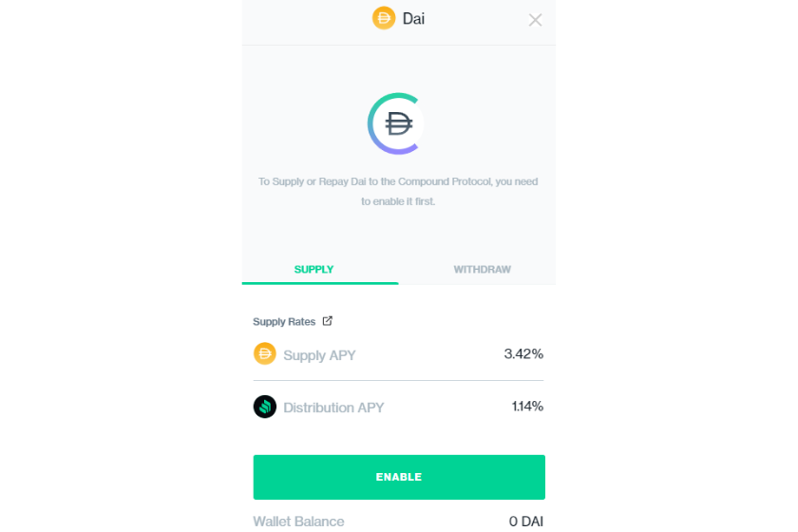Click the Compound COMP icon beside Distribution APY
The width and height of the screenshot is (798, 532).
[x=265, y=407]
